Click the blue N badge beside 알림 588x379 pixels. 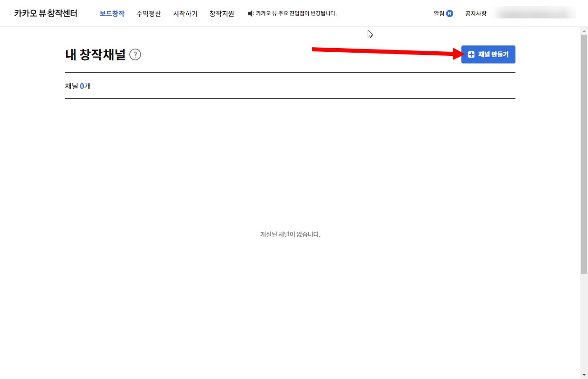450,14
